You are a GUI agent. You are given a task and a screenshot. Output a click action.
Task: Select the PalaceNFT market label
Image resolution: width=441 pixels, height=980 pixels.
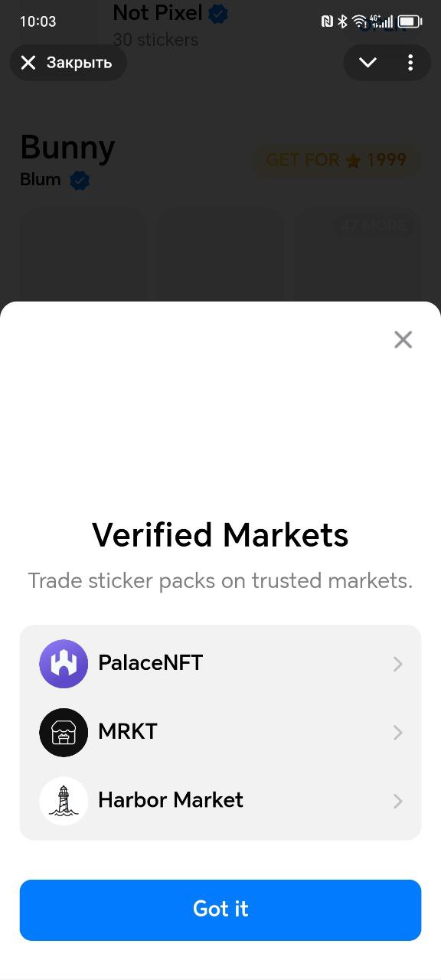tap(150, 663)
